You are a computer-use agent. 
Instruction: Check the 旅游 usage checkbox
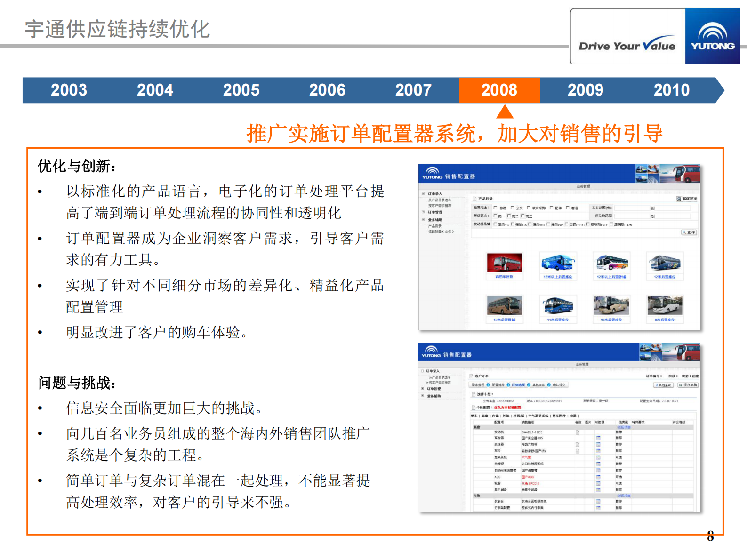pos(495,208)
